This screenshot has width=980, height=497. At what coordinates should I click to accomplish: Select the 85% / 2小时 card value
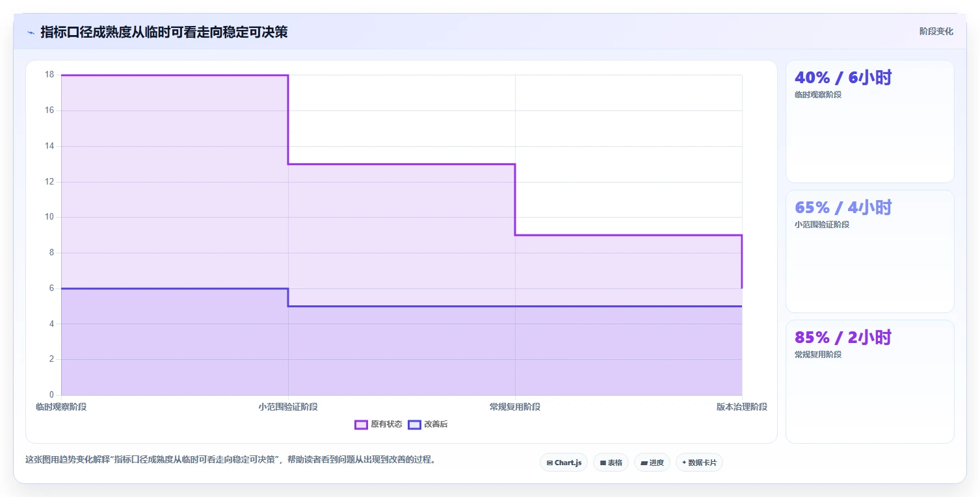tap(843, 338)
